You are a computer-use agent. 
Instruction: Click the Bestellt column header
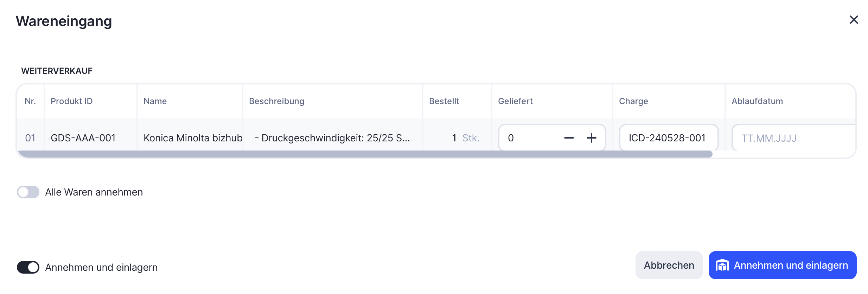tap(444, 101)
